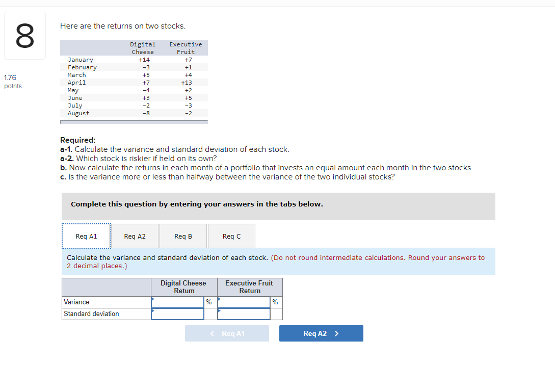Click the scrollbar below the stock returns table
This screenshot has width=555, height=392.
click(134, 122)
